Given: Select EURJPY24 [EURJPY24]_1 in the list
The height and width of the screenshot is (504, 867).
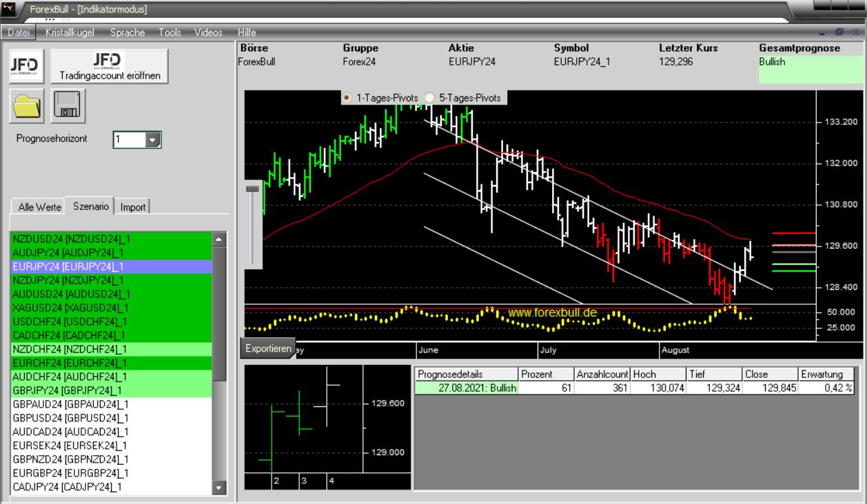Looking at the screenshot, I should [x=111, y=266].
